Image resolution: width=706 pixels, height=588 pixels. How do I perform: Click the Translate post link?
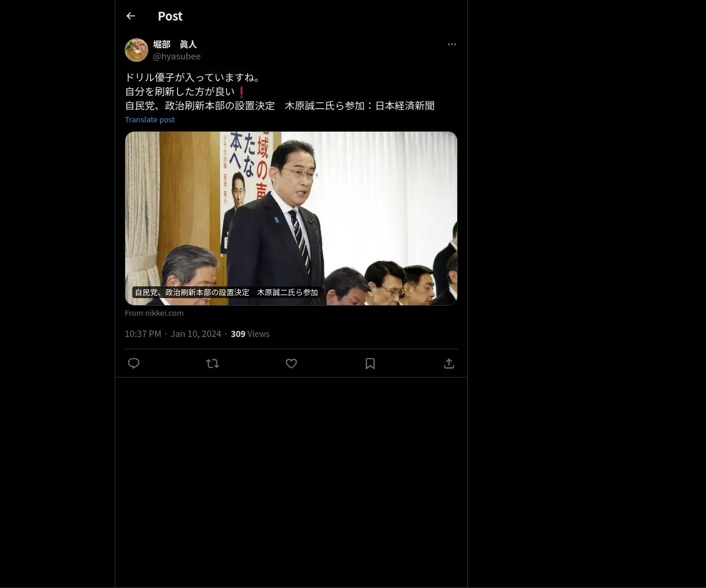point(149,119)
